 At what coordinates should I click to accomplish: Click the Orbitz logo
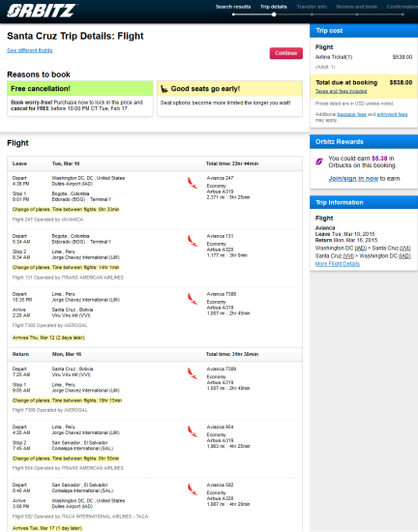pos(41,11)
